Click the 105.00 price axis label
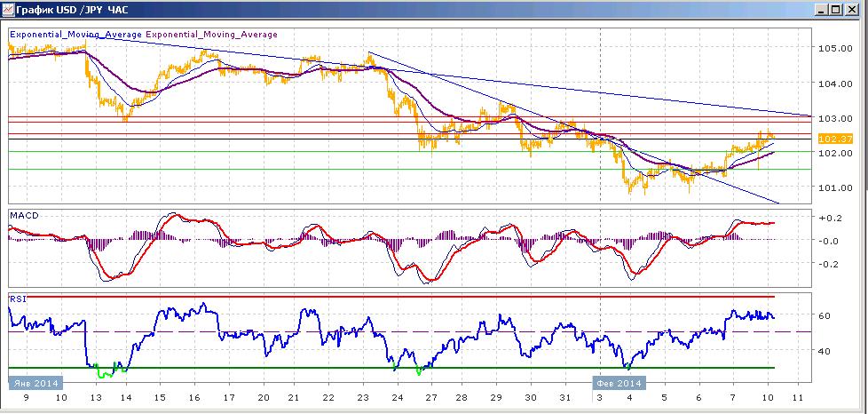The height and width of the screenshot is (414, 868). pyautogui.click(x=835, y=48)
